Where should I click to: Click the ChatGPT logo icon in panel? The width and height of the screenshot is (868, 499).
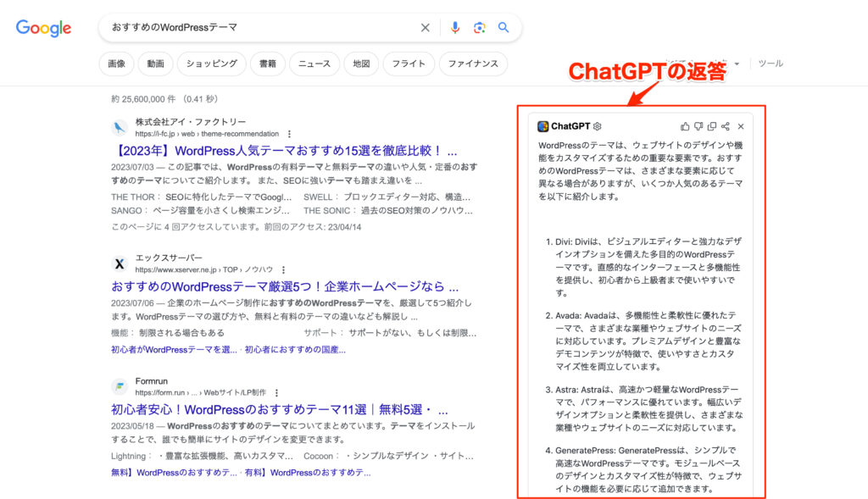coord(543,127)
